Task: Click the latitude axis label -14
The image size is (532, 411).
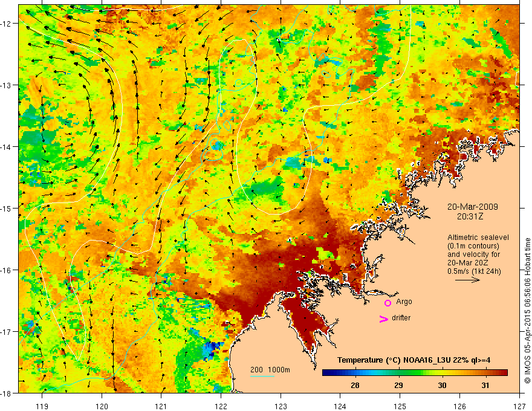Action: coord(6,147)
